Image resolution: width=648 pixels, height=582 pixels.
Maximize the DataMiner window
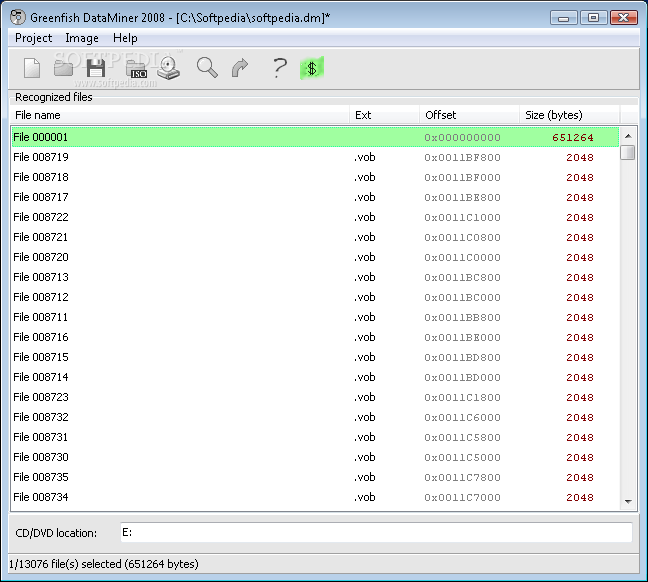[x=593, y=18]
